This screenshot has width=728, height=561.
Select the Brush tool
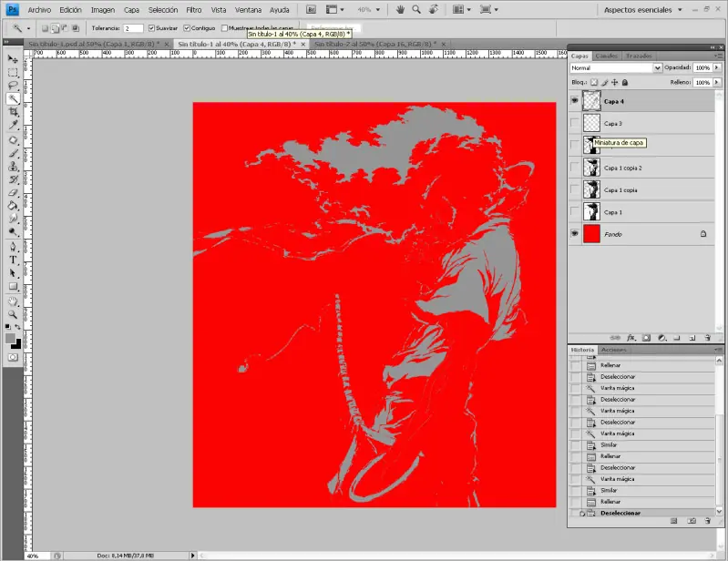[x=13, y=153]
